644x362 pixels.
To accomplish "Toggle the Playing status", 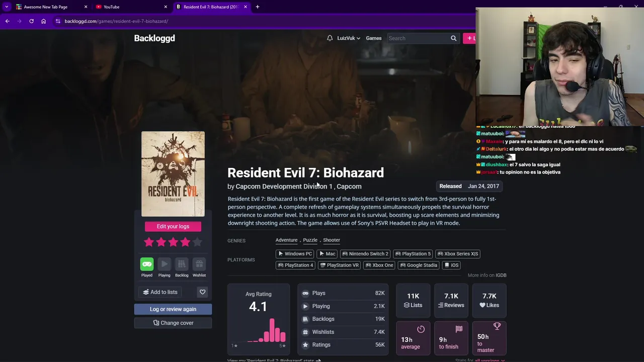I will click(164, 267).
